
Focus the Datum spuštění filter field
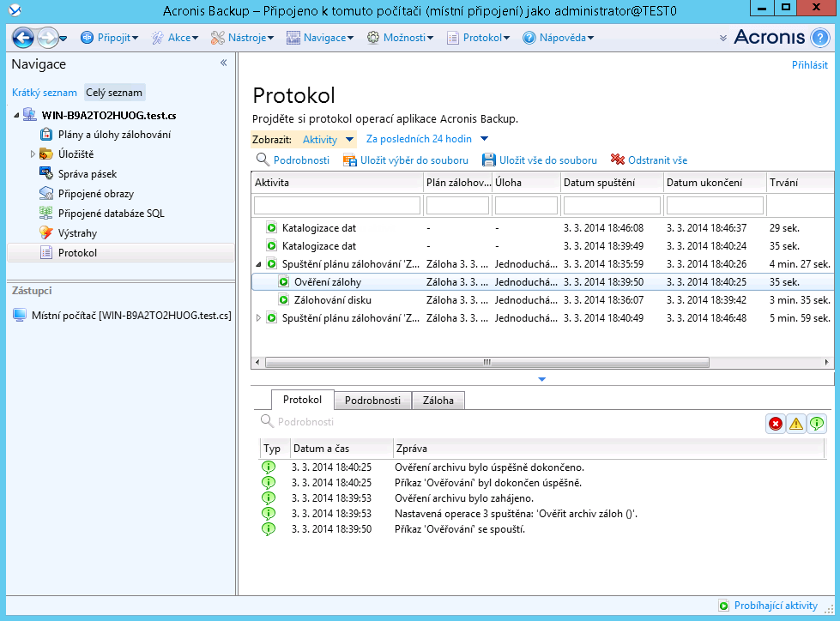tap(612, 205)
